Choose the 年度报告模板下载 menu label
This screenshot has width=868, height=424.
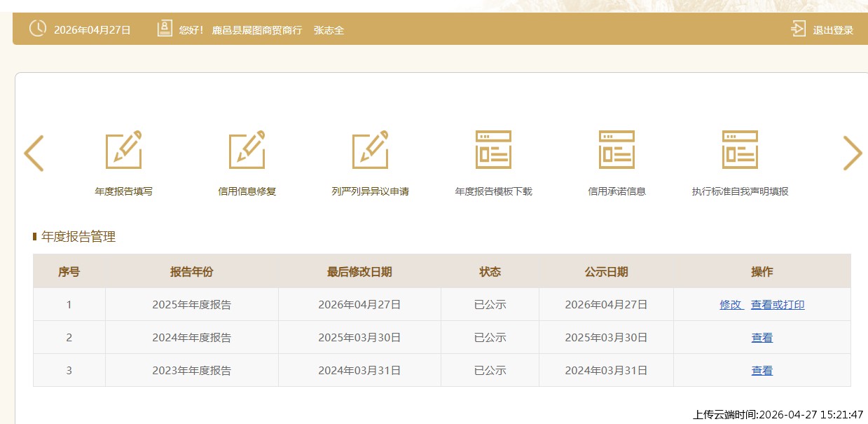(x=494, y=191)
